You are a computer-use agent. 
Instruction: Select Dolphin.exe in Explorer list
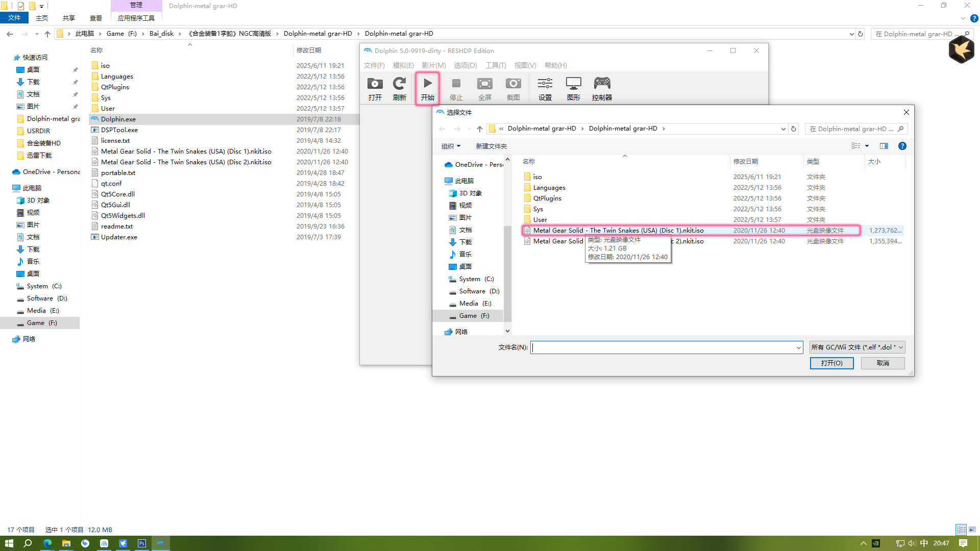click(x=224, y=119)
